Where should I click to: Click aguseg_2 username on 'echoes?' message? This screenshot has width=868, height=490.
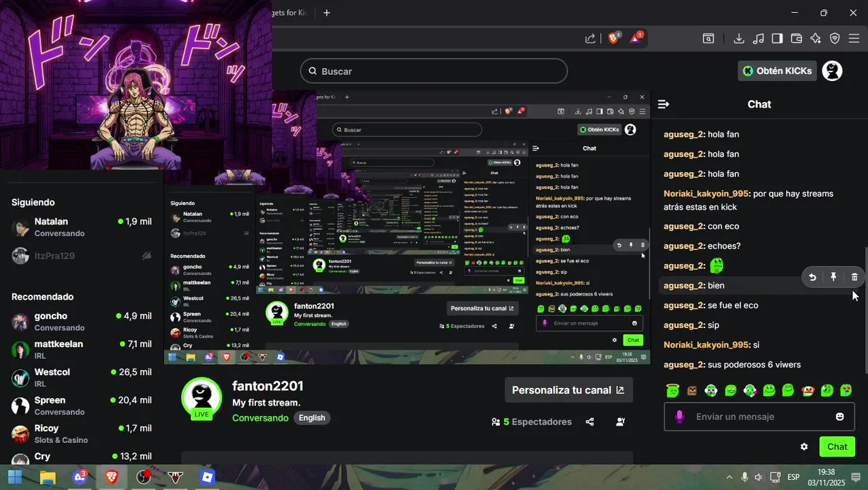click(x=684, y=246)
